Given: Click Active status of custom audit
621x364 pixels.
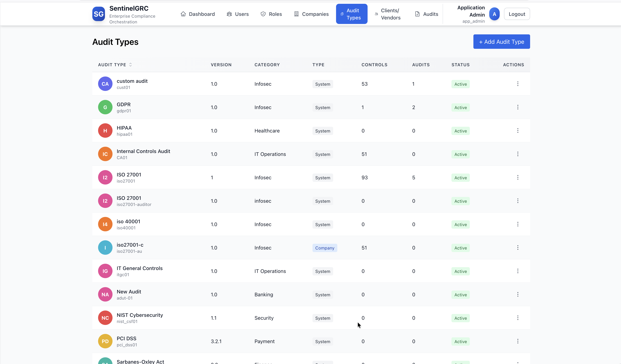Looking at the screenshot, I should (x=461, y=84).
